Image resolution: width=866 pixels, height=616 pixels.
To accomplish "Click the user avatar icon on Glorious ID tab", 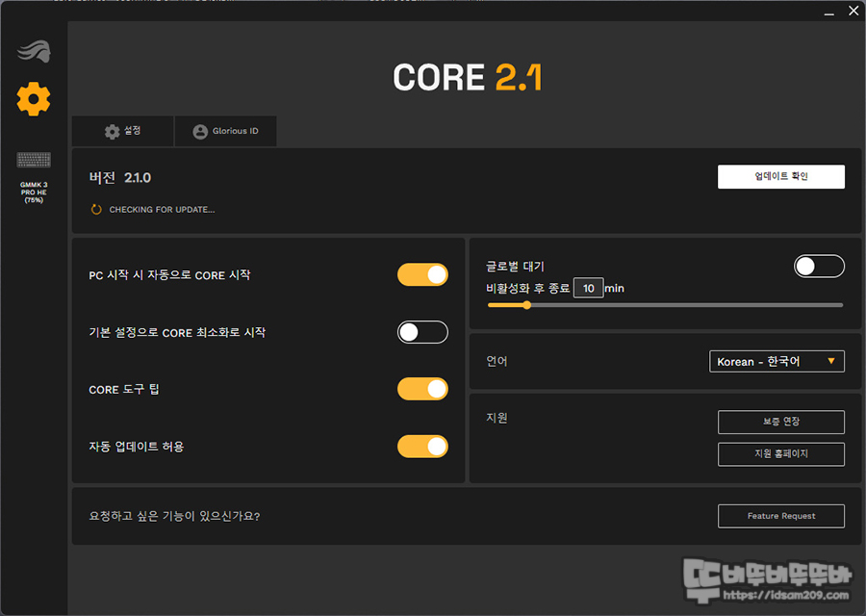I will 200,132.
